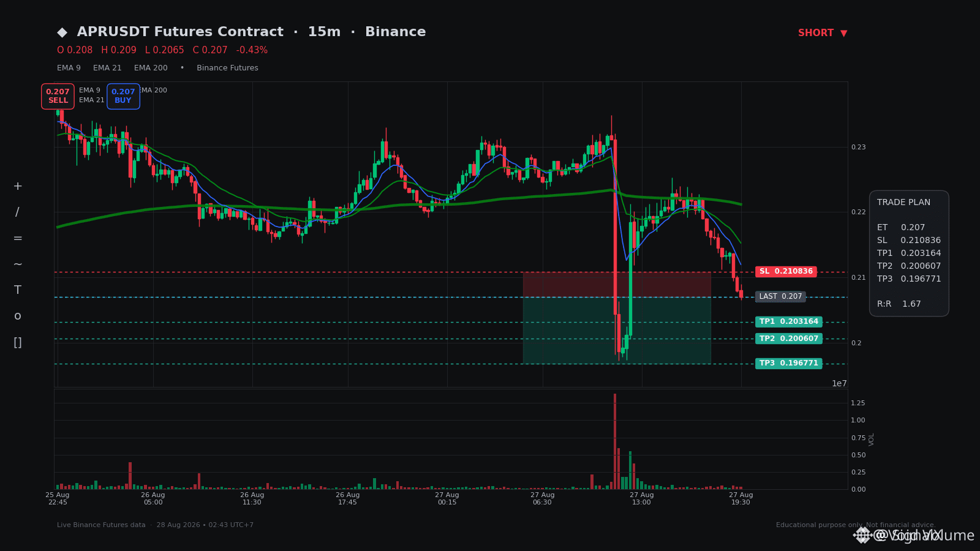Select the circle shape tool
980x551 pixels.
coord(18,316)
